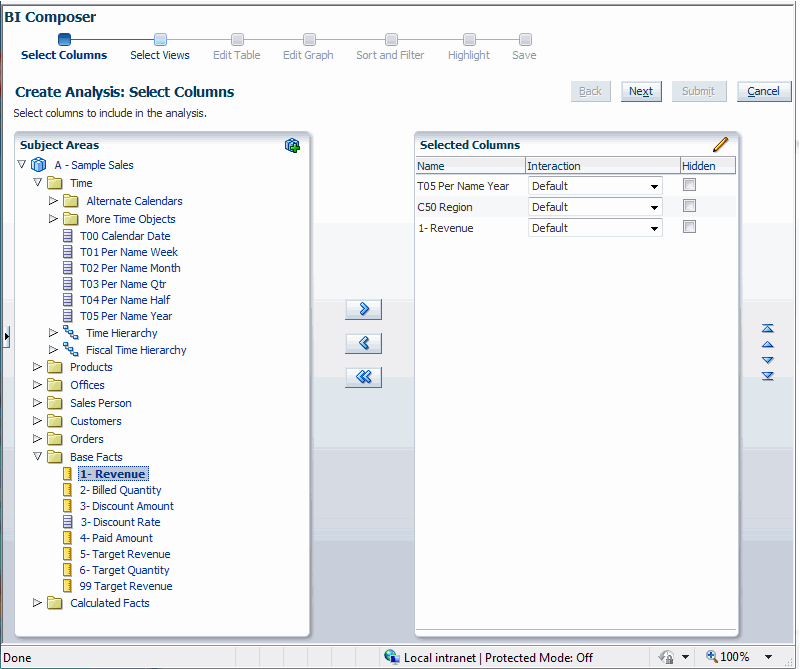This screenshot has height=669, width=802.
Task: Click the add column right arrow button
Action: coord(363,309)
